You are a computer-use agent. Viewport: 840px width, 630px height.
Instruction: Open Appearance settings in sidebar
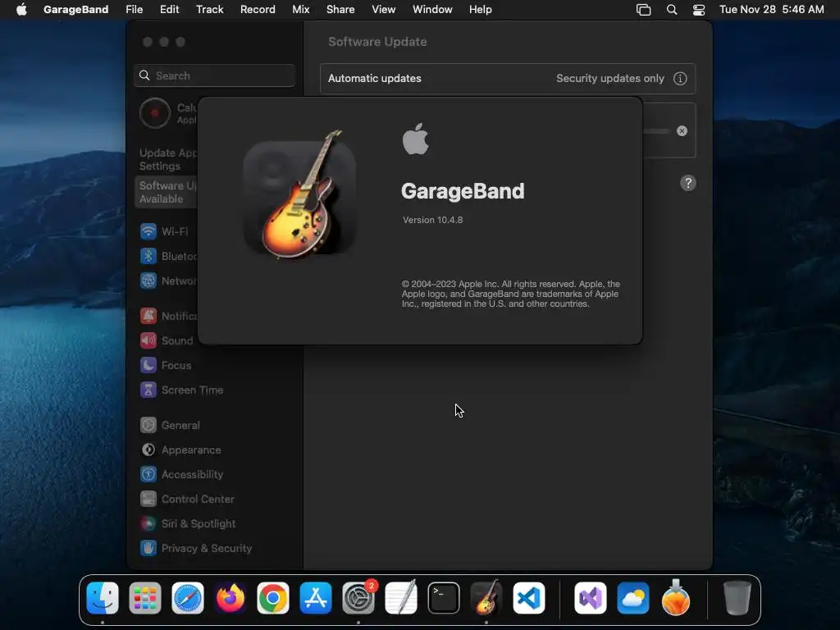point(181,450)
